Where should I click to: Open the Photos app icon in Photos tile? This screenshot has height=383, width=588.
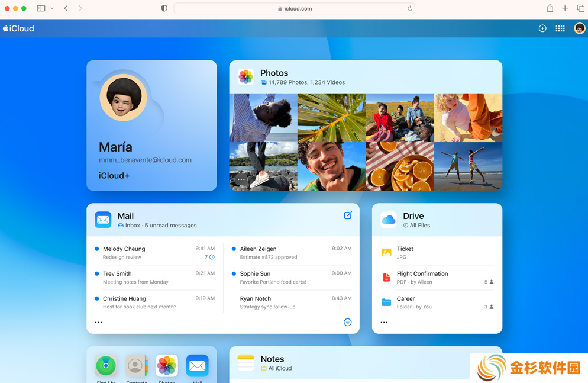[245, 76]
